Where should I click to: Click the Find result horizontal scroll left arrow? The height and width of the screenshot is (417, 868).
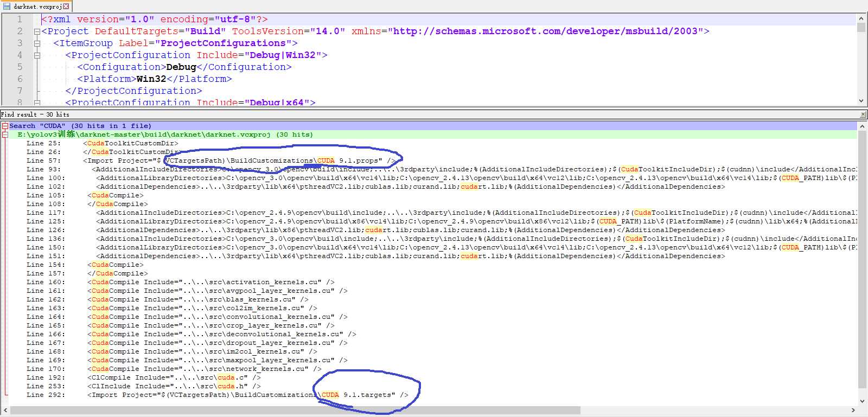pos(5,410)
